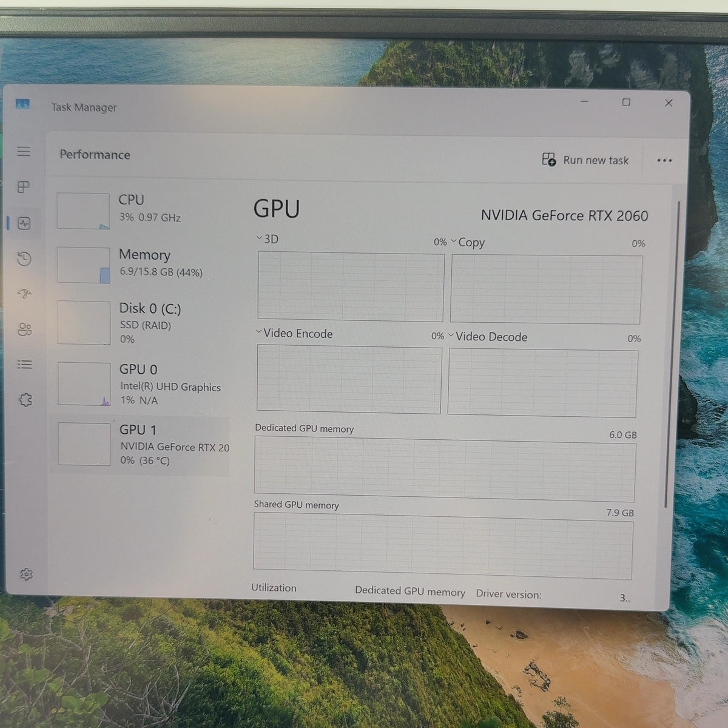728x728 pixels.
Task: Click the Video Encode graph
Action: pyautogui.click(x=349, y=380)
